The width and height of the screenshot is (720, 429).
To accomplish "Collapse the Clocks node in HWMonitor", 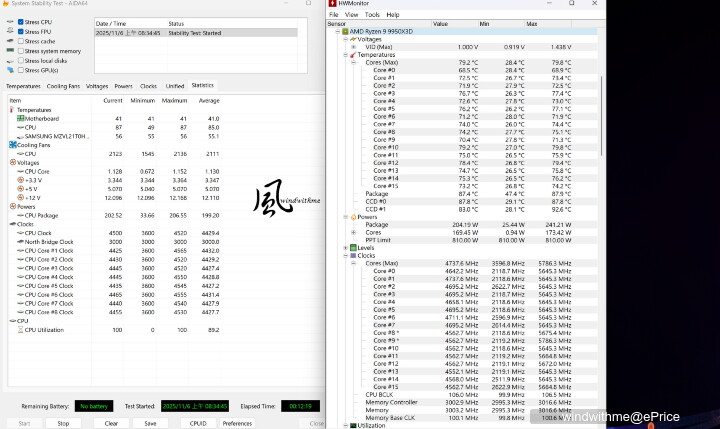I will (x=346, y=255).
